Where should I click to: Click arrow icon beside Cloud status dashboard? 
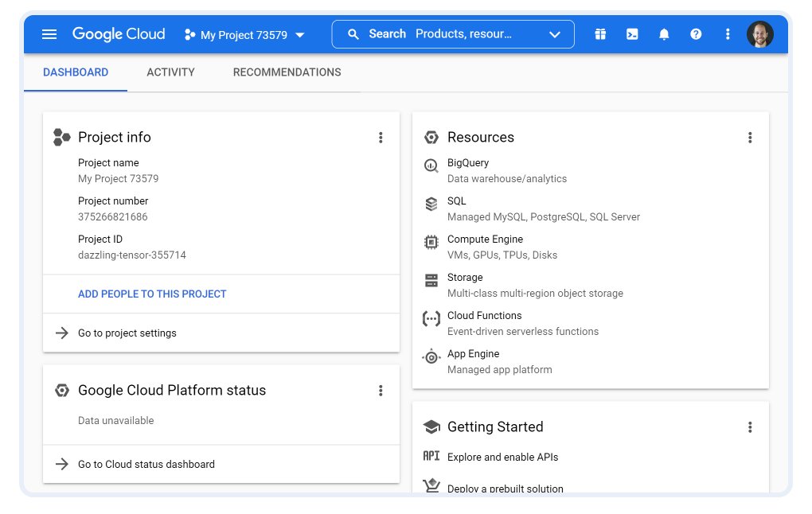(x=61, y=464)
